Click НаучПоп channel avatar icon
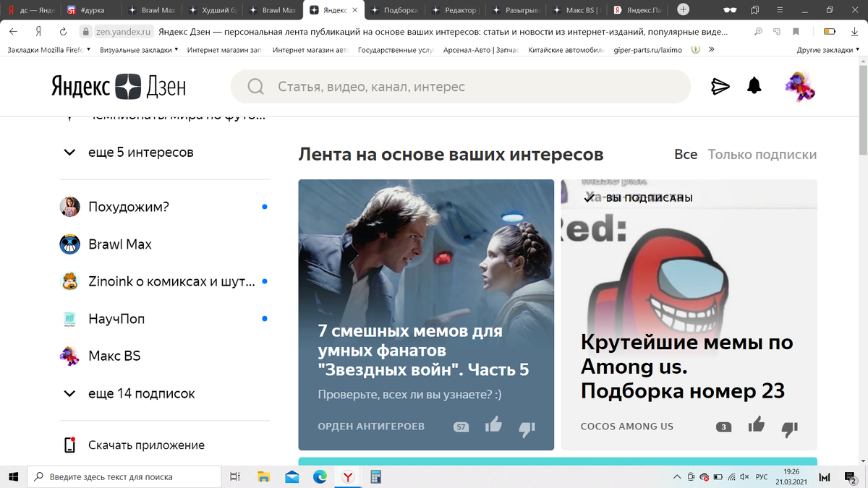 click(x=69, y=319)
